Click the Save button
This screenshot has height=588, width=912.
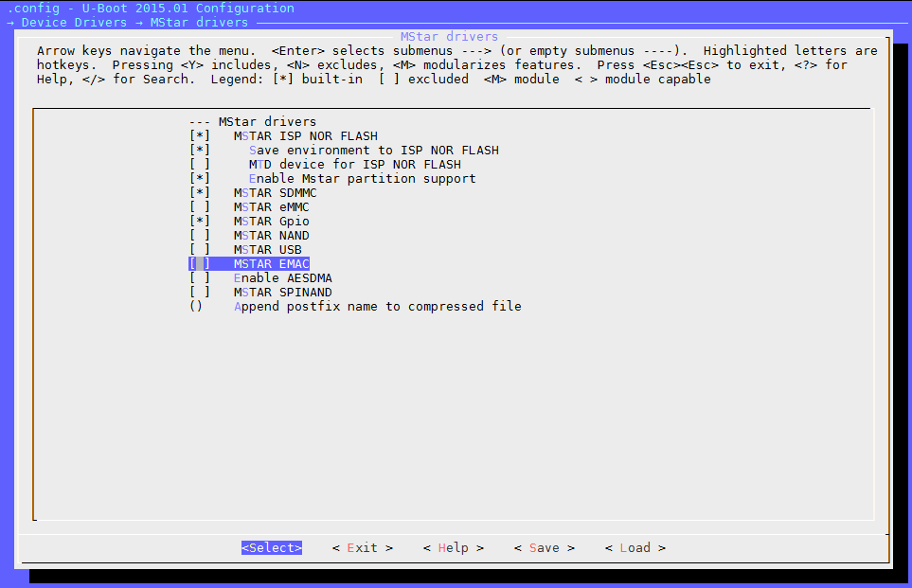(544, 548)
